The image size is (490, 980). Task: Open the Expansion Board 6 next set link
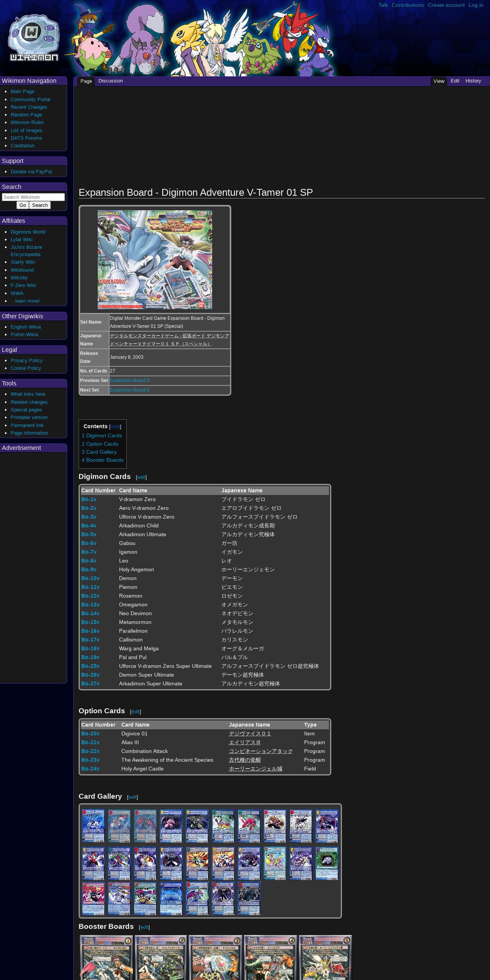pos(130,390)
